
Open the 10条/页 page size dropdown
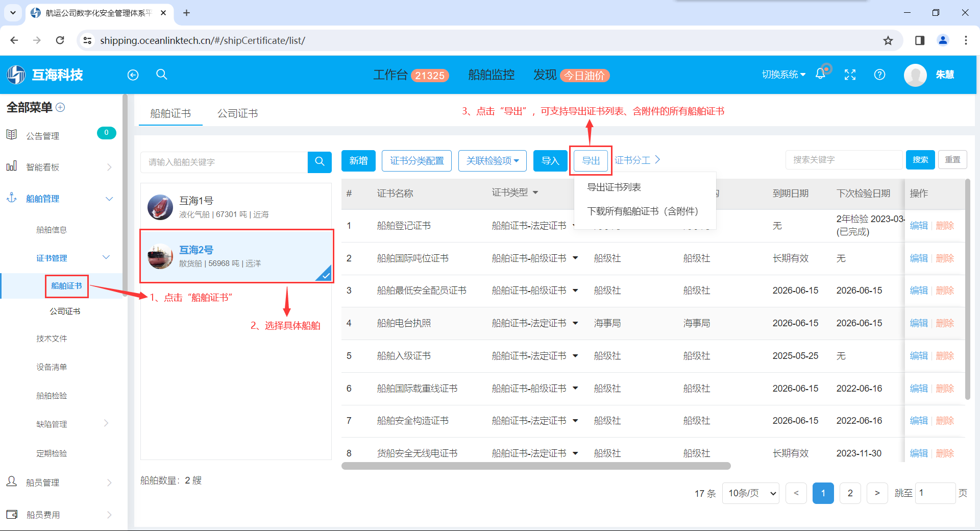750,493
